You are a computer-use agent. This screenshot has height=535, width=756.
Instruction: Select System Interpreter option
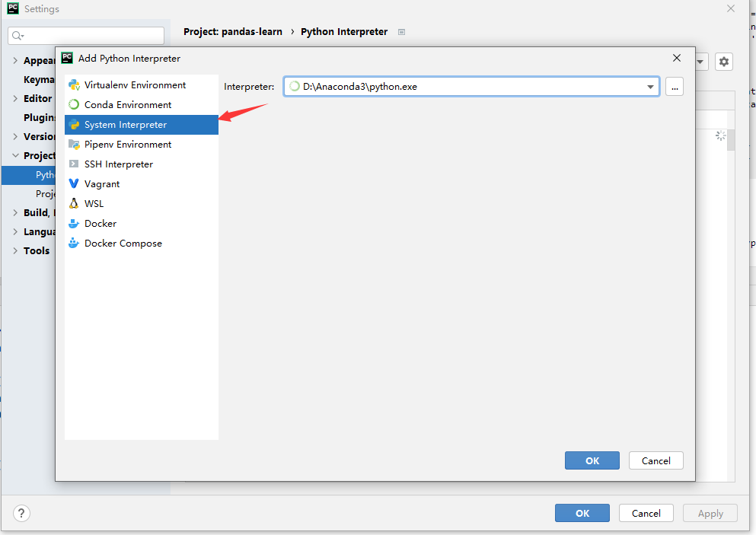pyautogui.click(x=142, y=124)
